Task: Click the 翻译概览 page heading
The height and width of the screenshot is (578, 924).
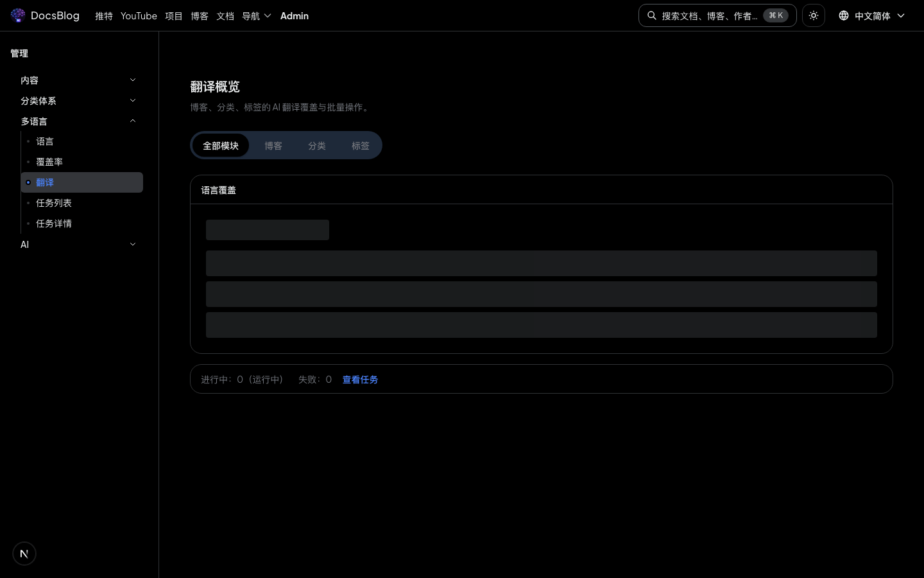Action: tap(215, 87)
